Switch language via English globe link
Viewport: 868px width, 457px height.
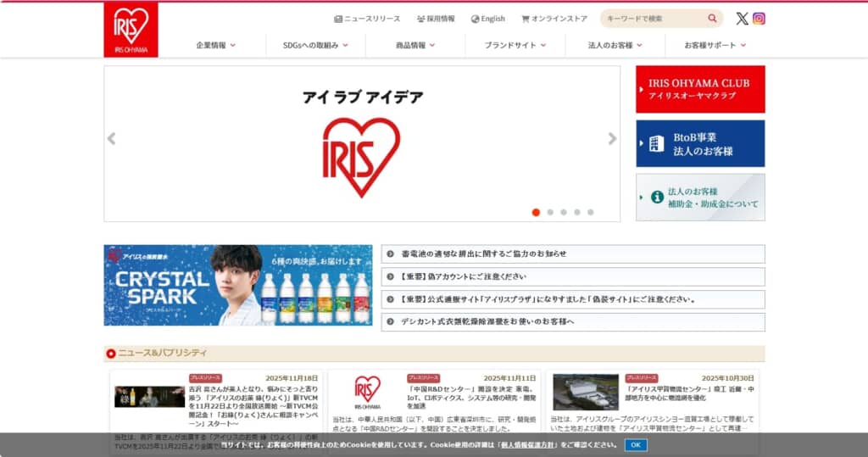click(488, 19)
